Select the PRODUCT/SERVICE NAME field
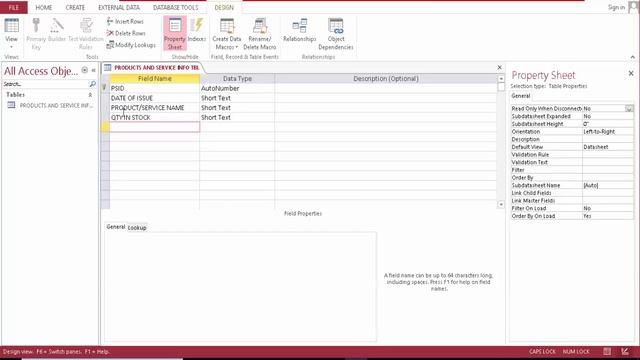 click(155, 108)
